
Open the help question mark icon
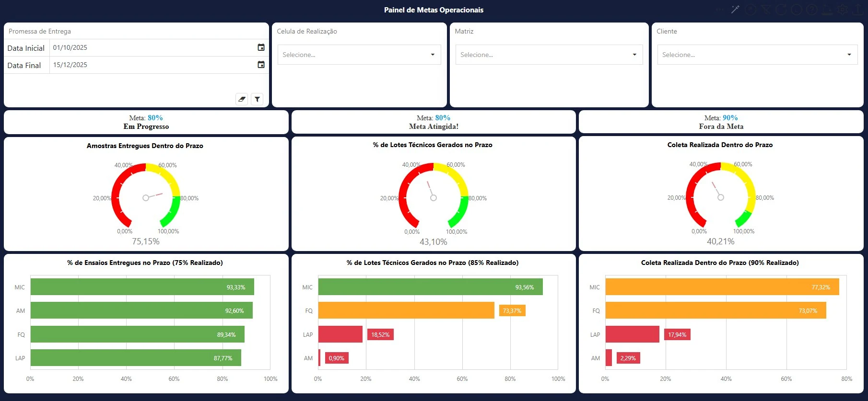(x=812, y=10)
